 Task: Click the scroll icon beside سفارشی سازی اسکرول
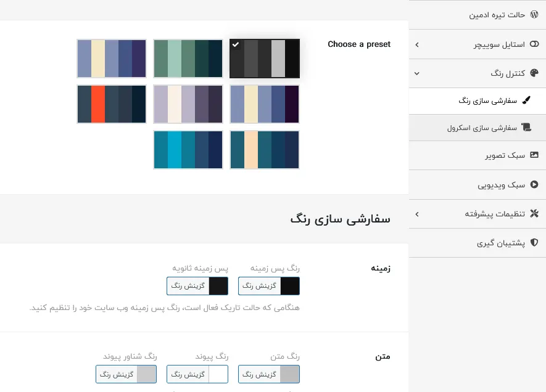(x=526, y=128)
